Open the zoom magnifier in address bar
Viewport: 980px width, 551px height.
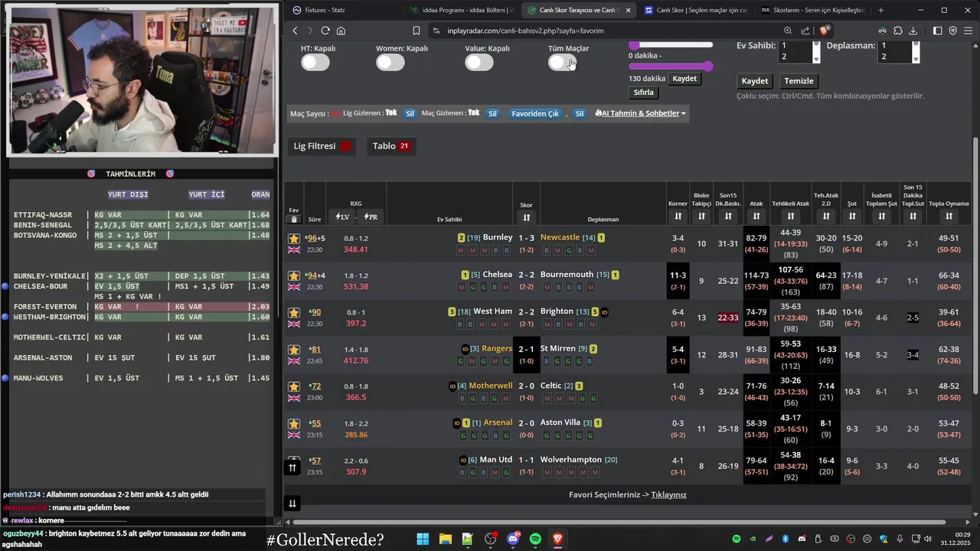click(x=788, y=31)
